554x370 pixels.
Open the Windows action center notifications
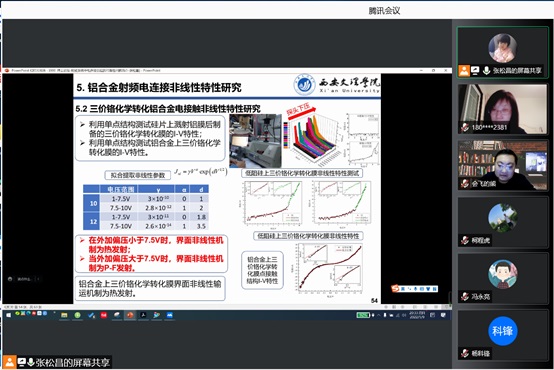(443, 315)
